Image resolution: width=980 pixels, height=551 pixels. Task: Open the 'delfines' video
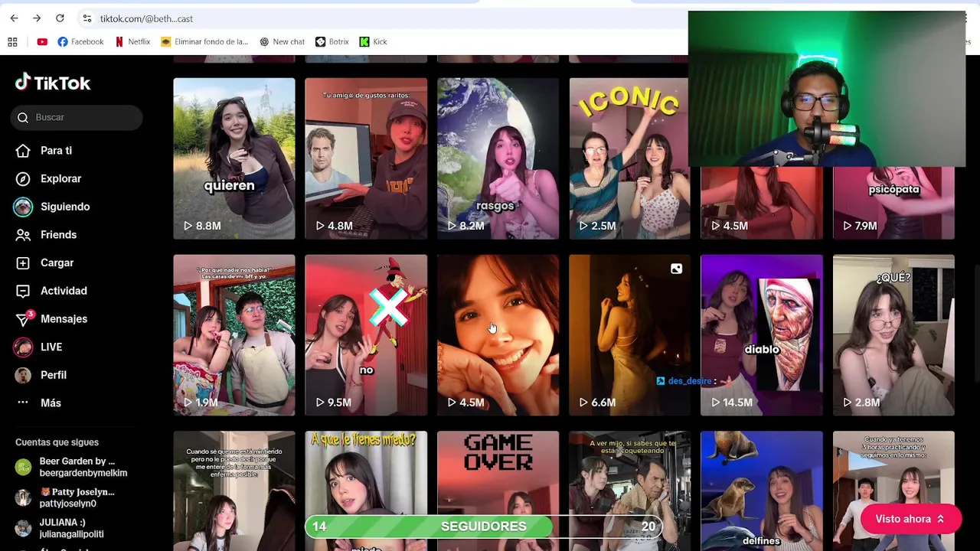click(762, 491)
